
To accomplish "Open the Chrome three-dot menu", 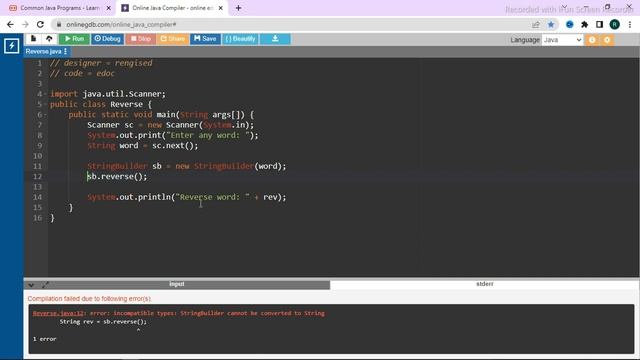I will point(629,24).
